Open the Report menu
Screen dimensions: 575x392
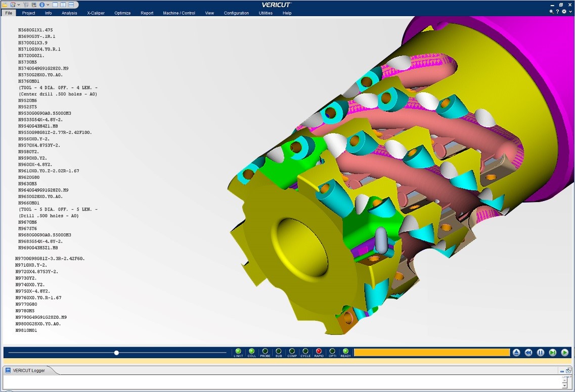(x=147, y=13)
